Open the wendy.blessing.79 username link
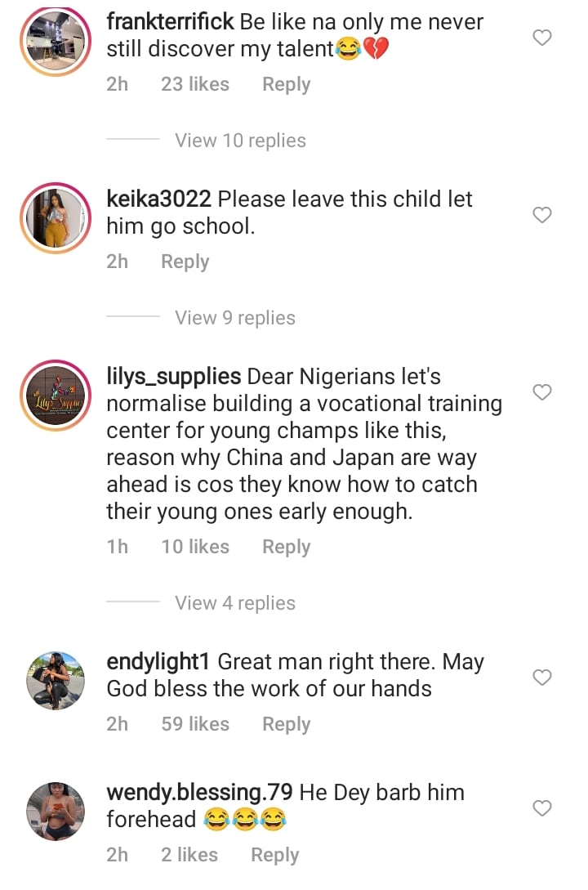The image size is (588, 890). click(x=200, y=793)
